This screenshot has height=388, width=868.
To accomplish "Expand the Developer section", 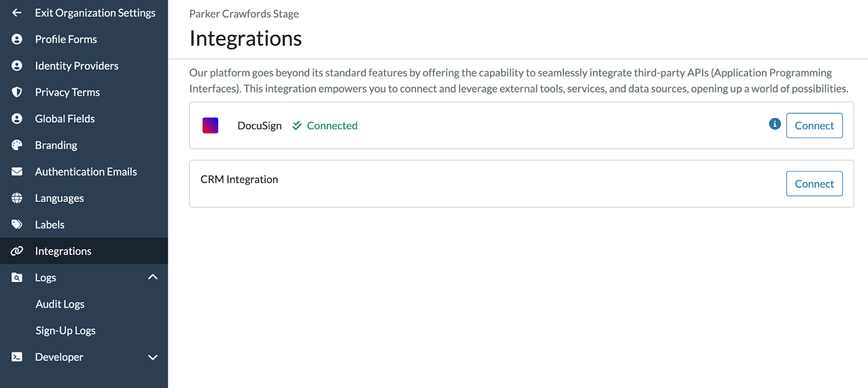I will click(152, 357).
